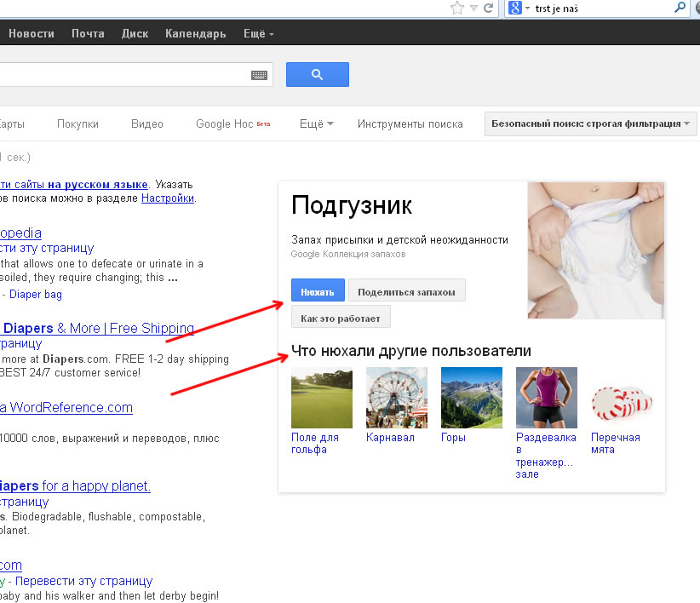This screenshot has height=603, width=700.
Task: Open the on-screen keyboard icon in search box
Action: pos(259,76)
